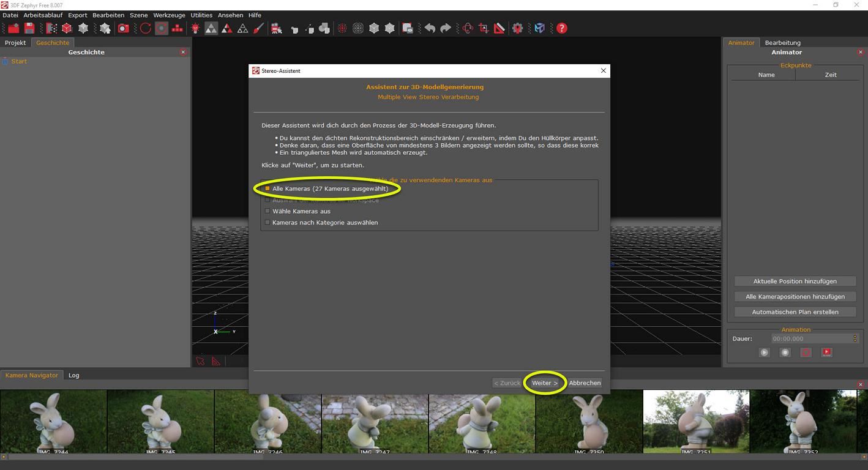
Task: Click the red ruler icon below viewport
Action: click(215, 361)
